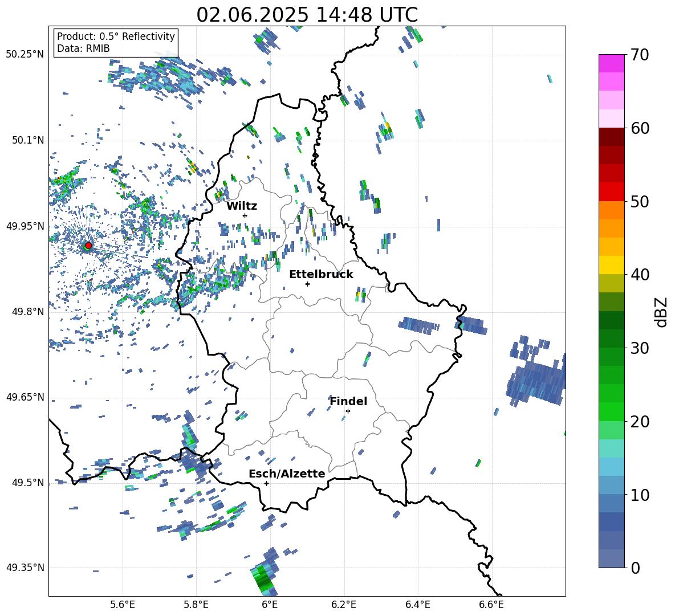Click the cross marker under Findel
Screen dimensions: 675x616
(x=348, y=411)
